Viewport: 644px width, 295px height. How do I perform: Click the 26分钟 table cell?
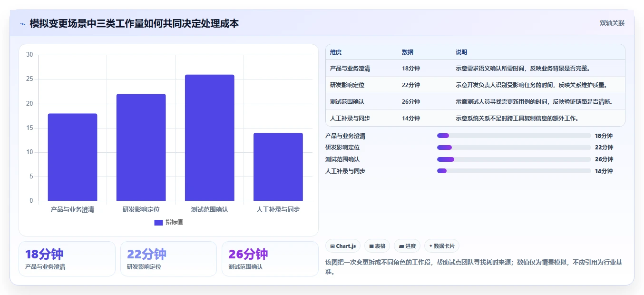tap(411, 102)
